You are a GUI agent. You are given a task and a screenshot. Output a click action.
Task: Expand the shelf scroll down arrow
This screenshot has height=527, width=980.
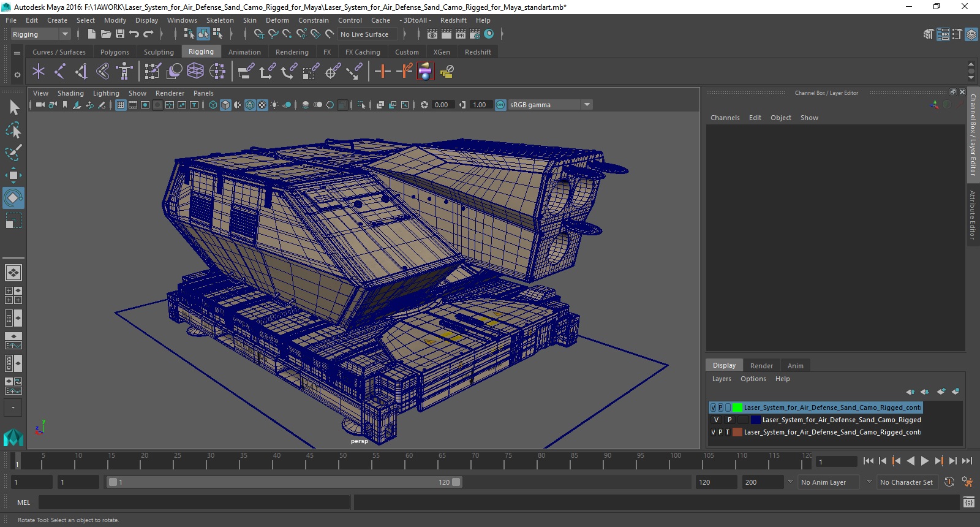tap(971, 78)
